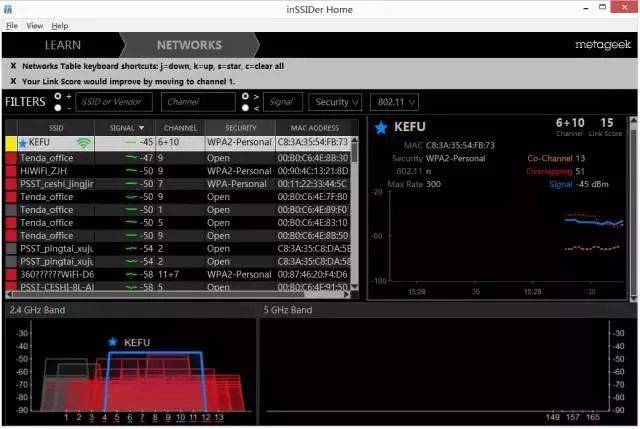Open the Help menu
Screen dimensions: 640x429
[60, 26]
